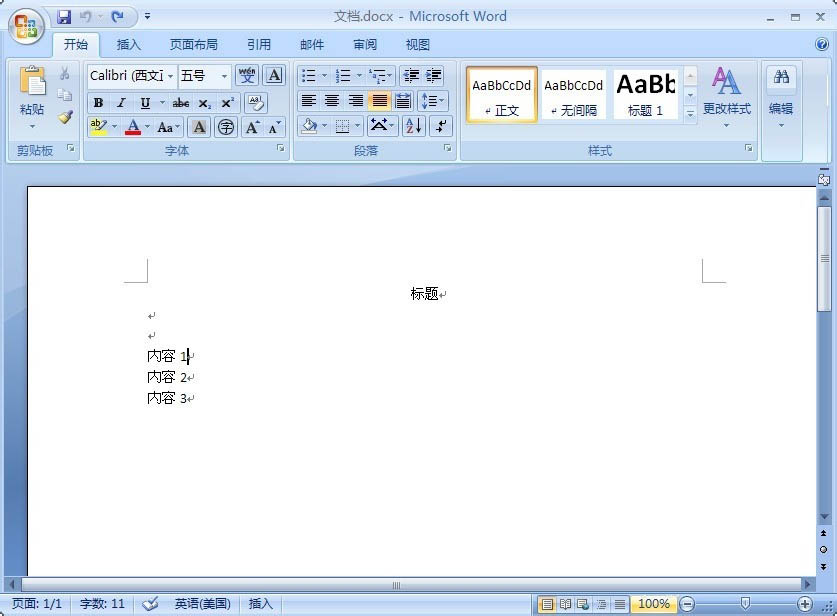This screenshot has width=837, height=616.
Task: Switch to the 页面布局 ribbon tab
Action: [x=193, y=45]
